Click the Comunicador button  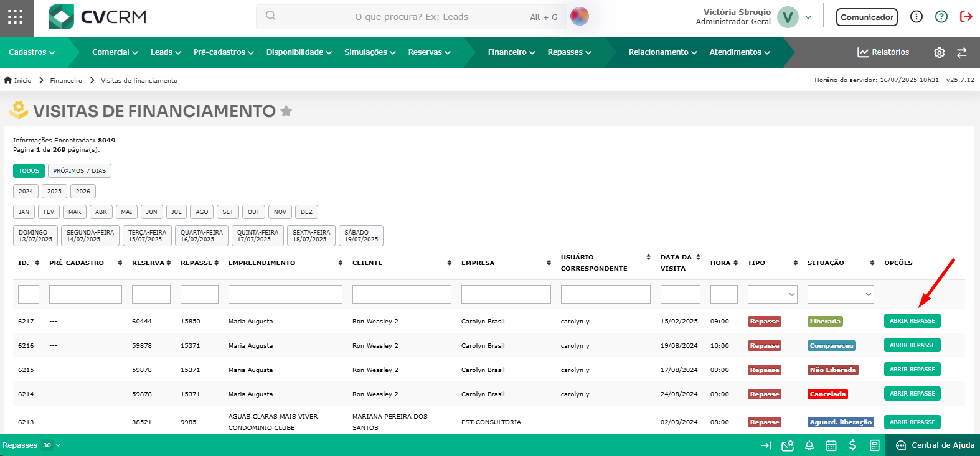pyautogui.click(x=867, y=17)
